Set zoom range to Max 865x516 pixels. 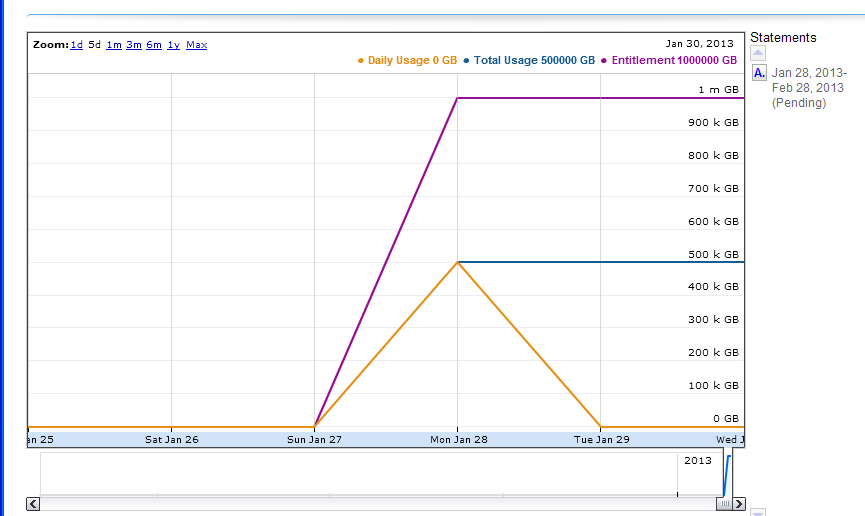tap(197, 45)
